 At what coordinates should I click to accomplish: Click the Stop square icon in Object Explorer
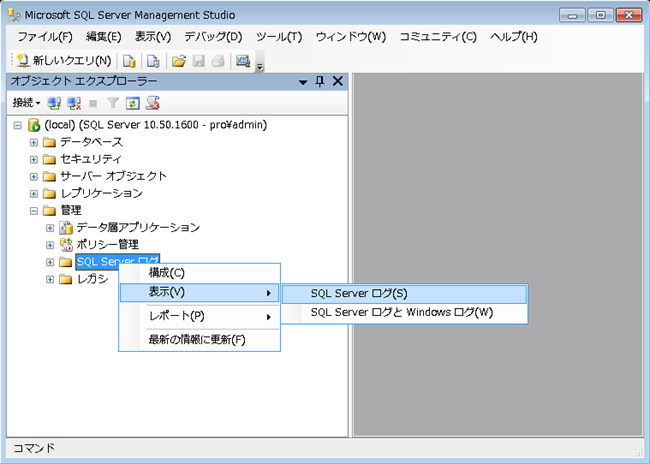tap(93, 103)
